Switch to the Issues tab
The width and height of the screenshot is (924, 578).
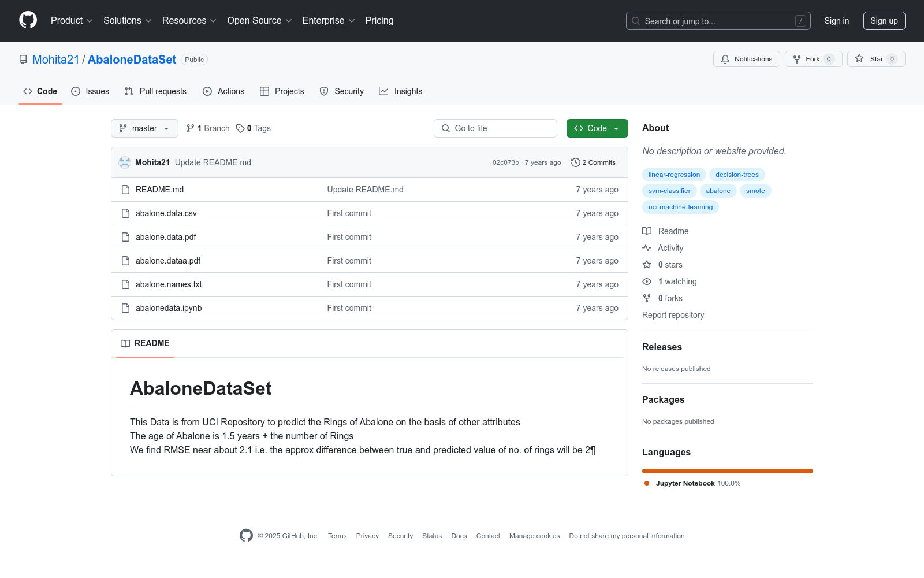(x=90, y=91)
